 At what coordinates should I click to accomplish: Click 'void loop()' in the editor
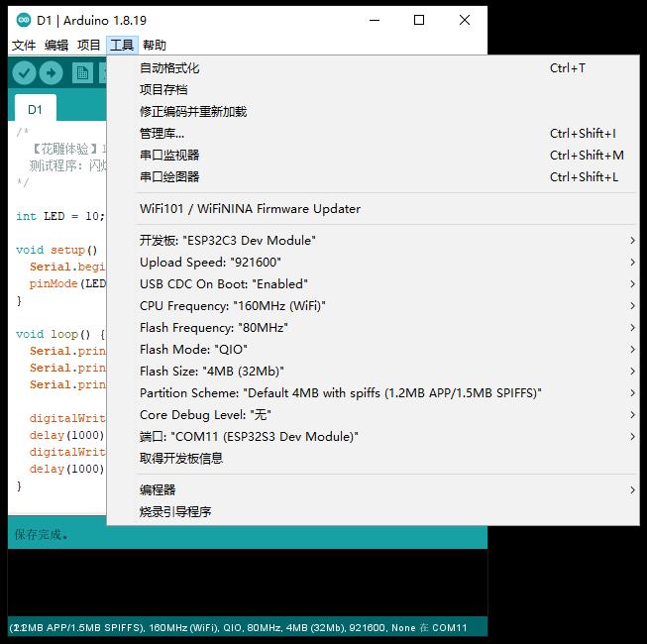click(x=53, y=334)
